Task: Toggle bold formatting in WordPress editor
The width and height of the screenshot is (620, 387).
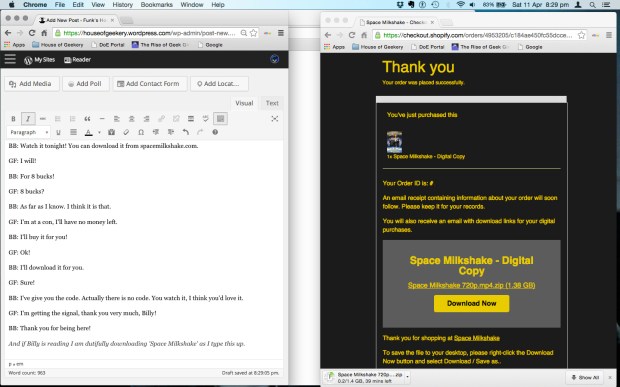Action: pos(13,119)
